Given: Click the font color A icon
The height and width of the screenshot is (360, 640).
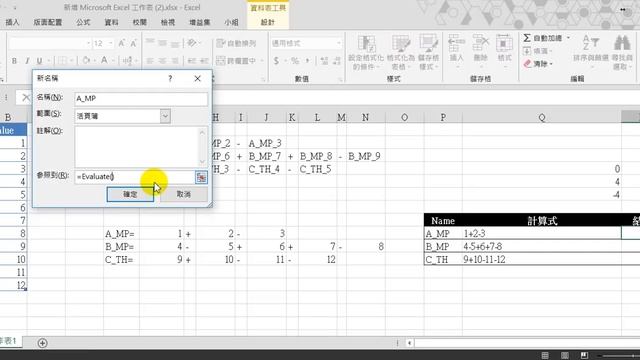Looking at the screenshot, I should click(104, 60).
